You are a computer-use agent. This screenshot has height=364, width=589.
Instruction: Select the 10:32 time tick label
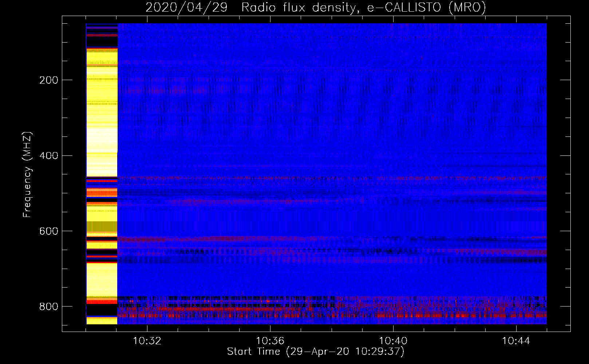pos(147,341)
